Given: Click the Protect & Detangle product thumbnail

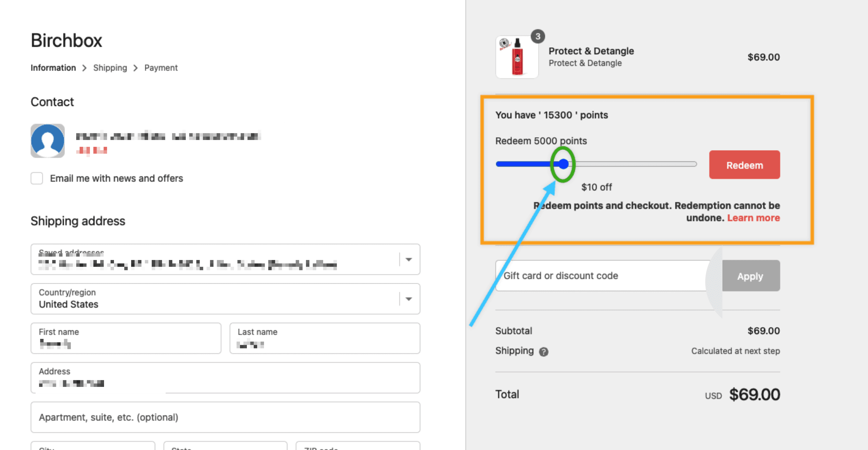Looking at the screenshot, I should 517,57.
